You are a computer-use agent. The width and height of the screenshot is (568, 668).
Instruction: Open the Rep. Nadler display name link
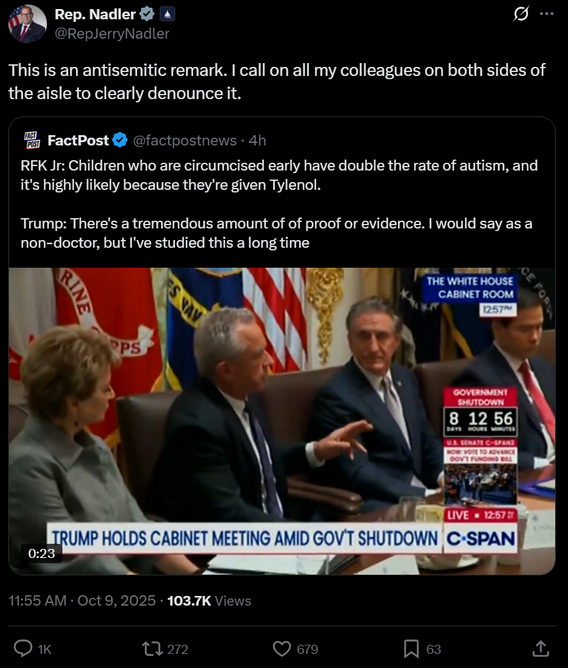tap(95, 14)
